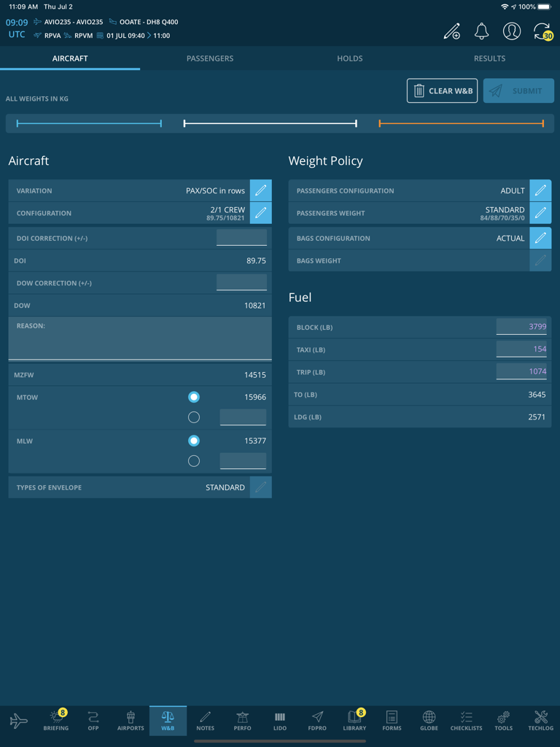Image resolution: width=560 pixels, height=747 pixels.
Task: Tap the TYPES OF ENVELOPE pencil
Action: point(261,487)
